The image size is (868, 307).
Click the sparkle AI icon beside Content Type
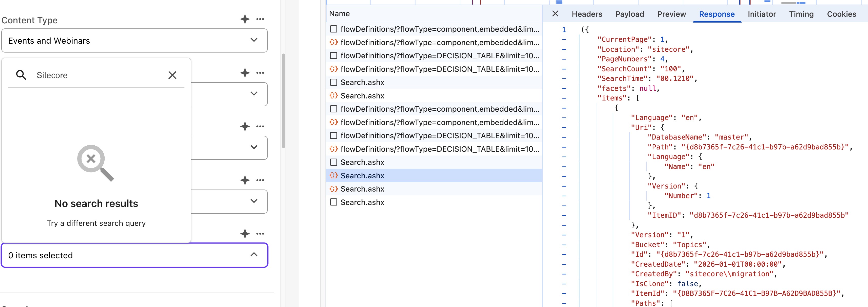tap(245, 19)
